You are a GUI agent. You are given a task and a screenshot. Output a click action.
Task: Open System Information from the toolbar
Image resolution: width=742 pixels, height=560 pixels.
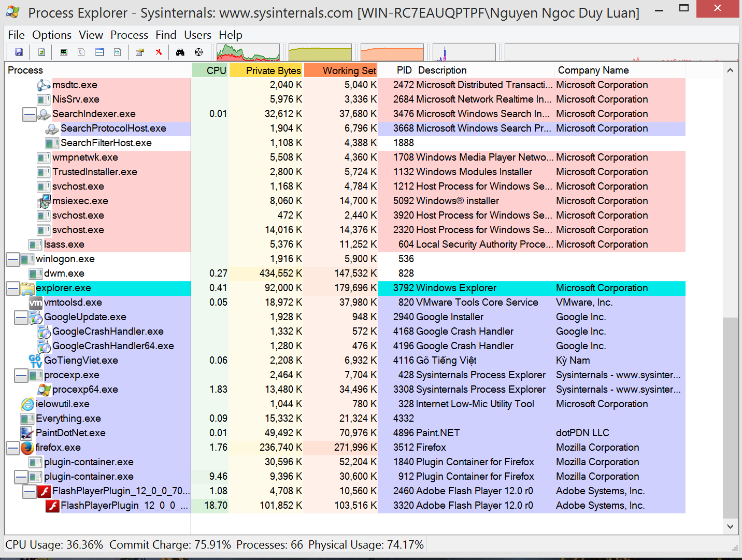point(64,52)
